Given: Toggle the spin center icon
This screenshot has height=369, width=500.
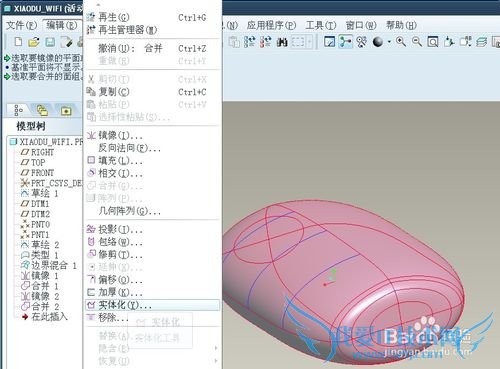Looking at the screenshot, I should [346, 42].
